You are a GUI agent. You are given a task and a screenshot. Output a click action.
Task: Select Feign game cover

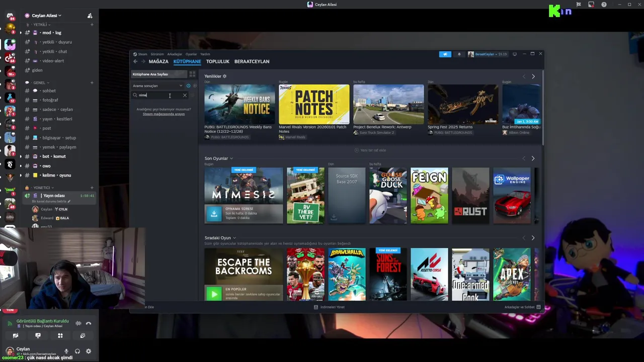pyautogui.click(x=429, y=196)
